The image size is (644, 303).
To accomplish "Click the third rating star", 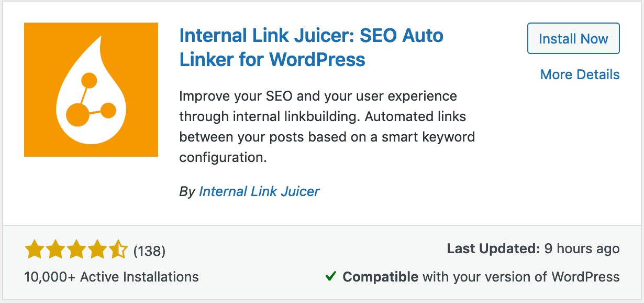I will click(x=75, y=251).
